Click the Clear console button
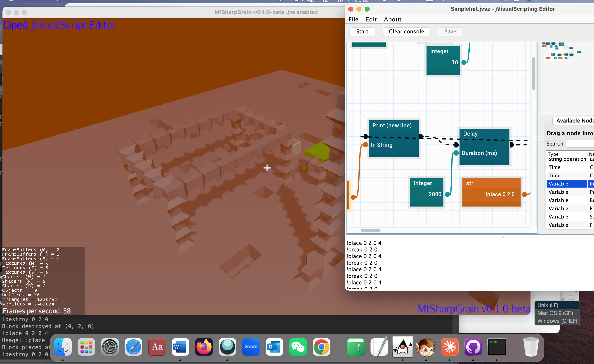This screenshot has height=364, width=594. (x=406, y=32)
